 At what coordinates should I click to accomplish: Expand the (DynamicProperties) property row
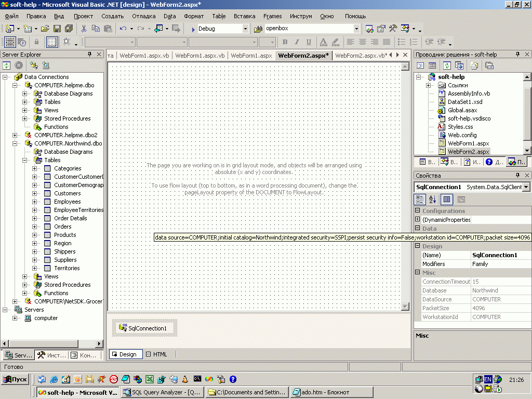pos(418,219)
